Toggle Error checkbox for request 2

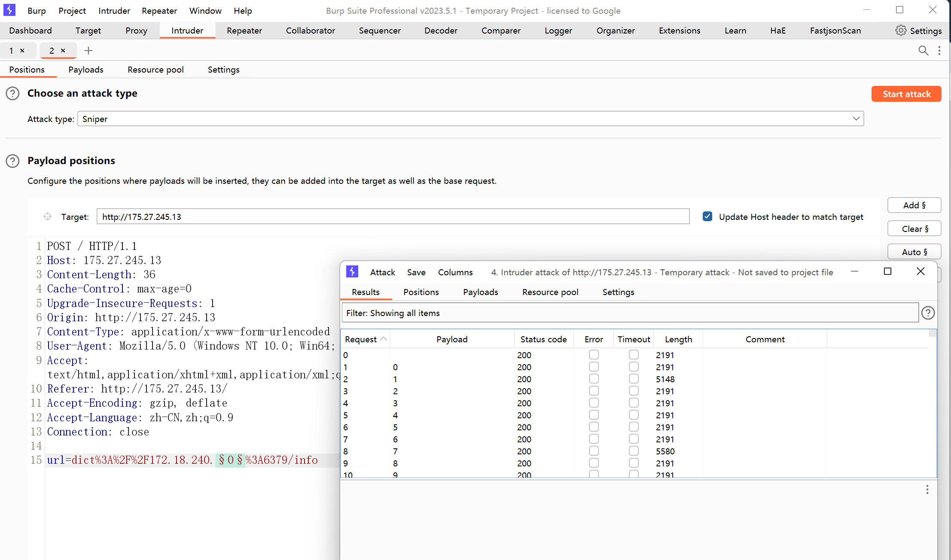[594, 379]
